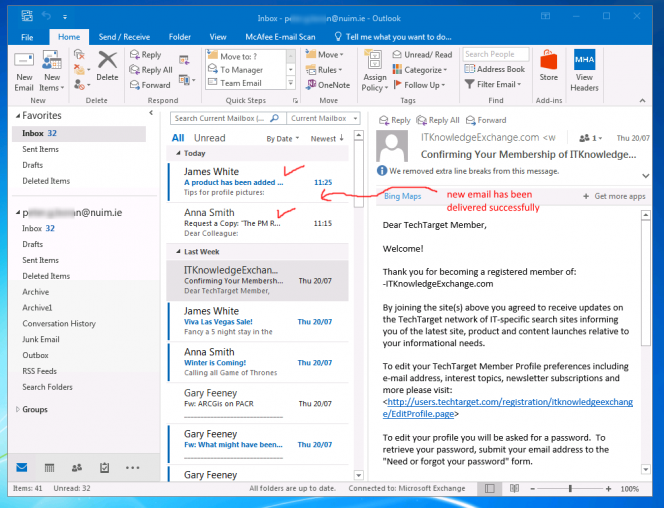The height and width of the screenshot is (508, 664).
Task: Open the By Date arrangement dropdown
Action: click(x=282, y=138)
